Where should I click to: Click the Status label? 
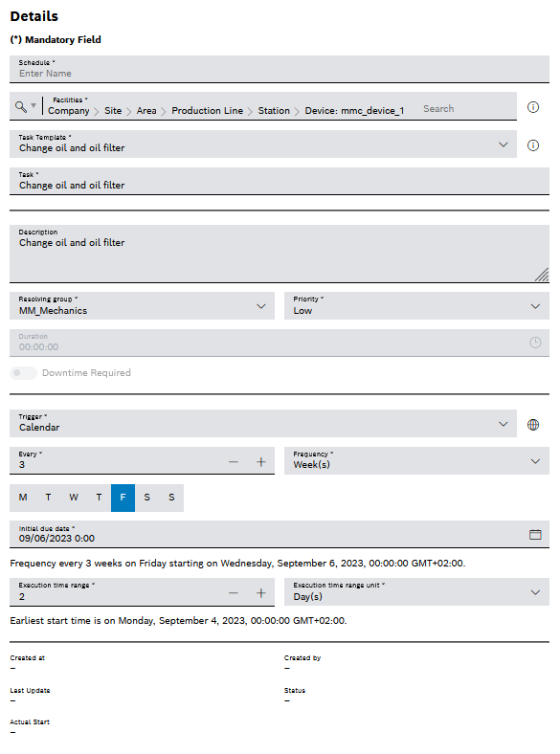click(295, 691)
